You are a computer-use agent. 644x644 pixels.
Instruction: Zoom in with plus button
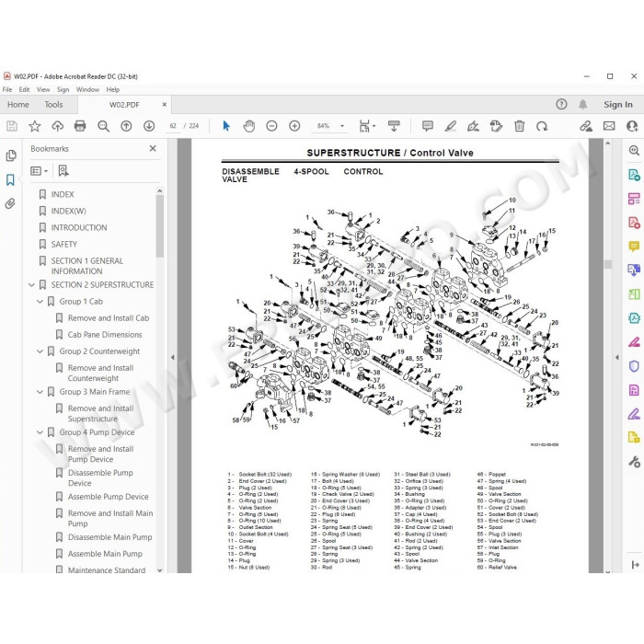tap(294, 126)
